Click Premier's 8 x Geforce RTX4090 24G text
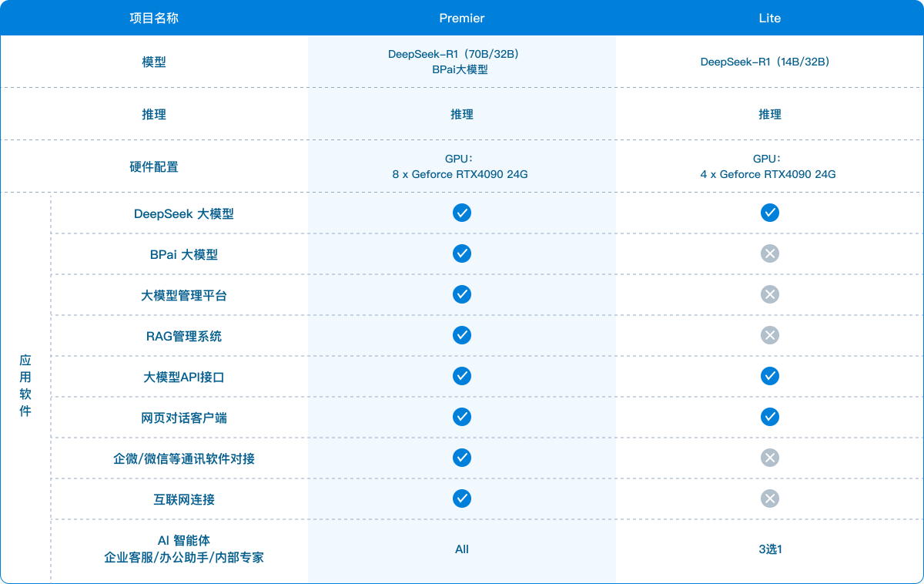 (x=460, y=174)
